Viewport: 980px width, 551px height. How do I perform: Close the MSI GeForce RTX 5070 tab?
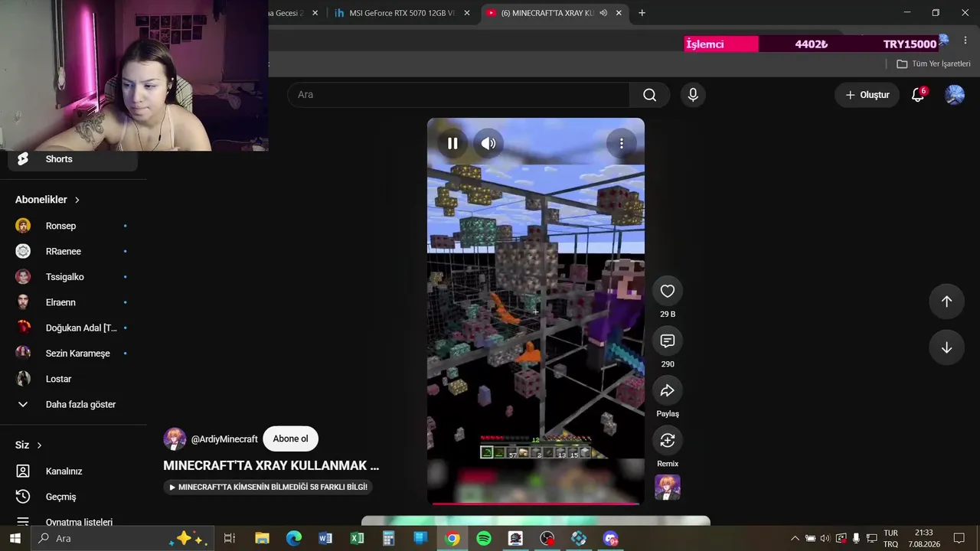click(x=467, y=13)
